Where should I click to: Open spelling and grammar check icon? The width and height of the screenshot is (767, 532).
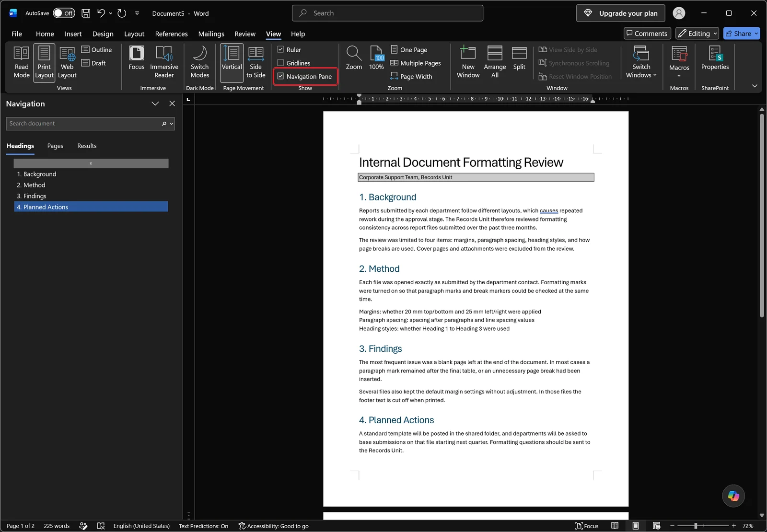coord(101,526)
